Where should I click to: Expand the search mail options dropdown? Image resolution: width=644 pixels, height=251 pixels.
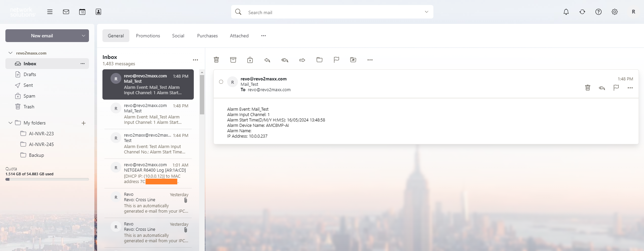click(427, 12)
